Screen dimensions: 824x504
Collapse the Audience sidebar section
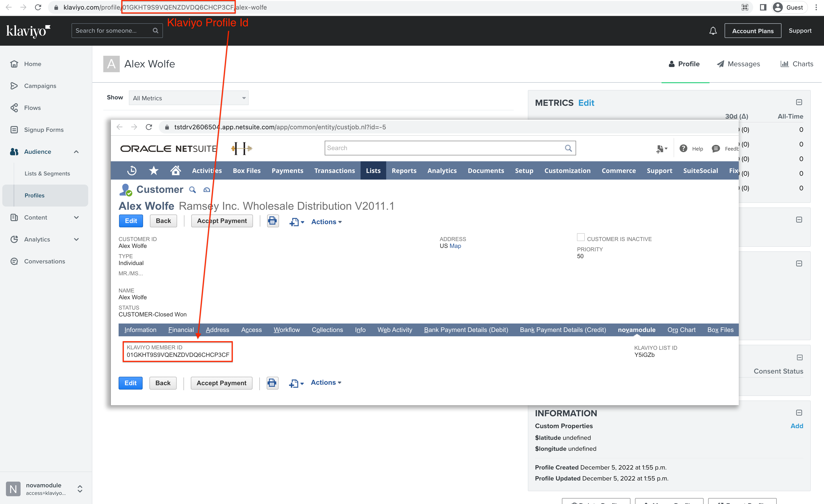(x=76, y=152)
